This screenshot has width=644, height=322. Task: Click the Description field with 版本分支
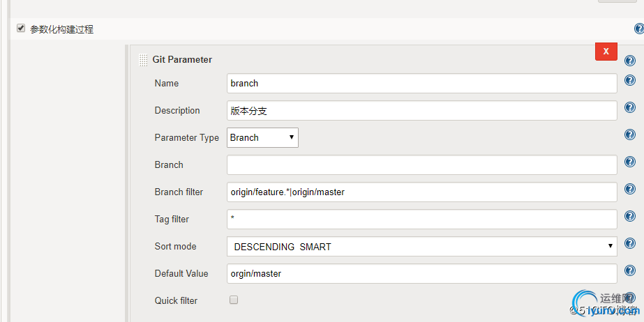click(421, 110)
